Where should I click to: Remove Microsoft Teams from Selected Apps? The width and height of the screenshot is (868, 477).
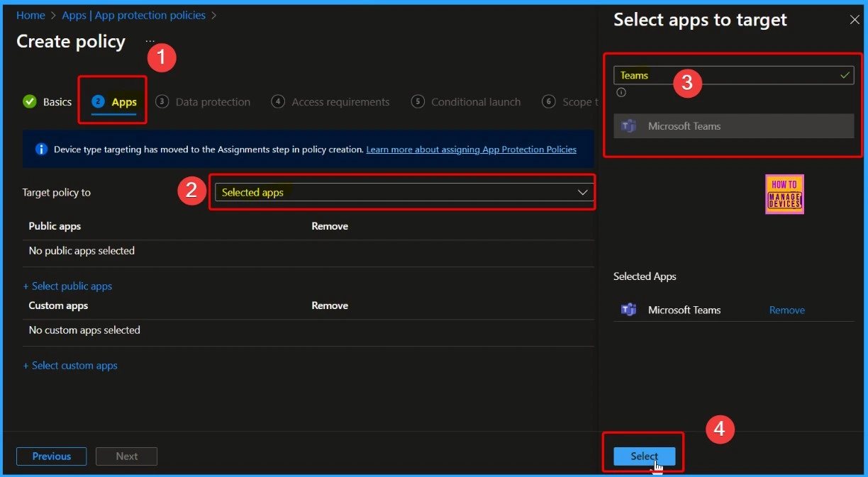point(786,310)
